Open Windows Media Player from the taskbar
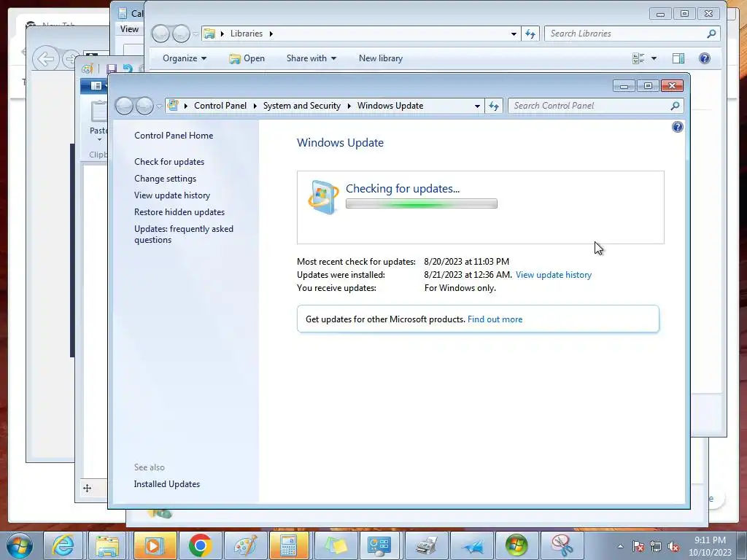Viewport: 747px width, 560px height. pyautogui.click(x=155, y=545)
